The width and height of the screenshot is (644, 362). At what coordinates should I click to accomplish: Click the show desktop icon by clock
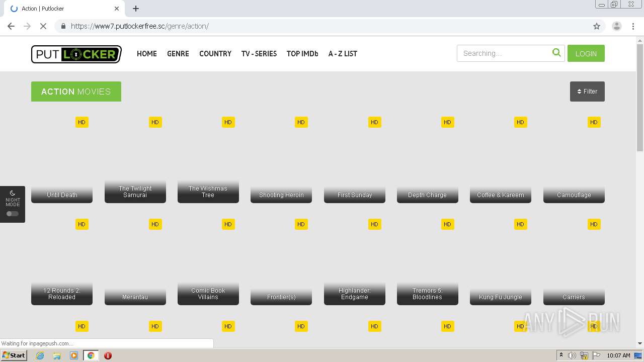[638, 355]
